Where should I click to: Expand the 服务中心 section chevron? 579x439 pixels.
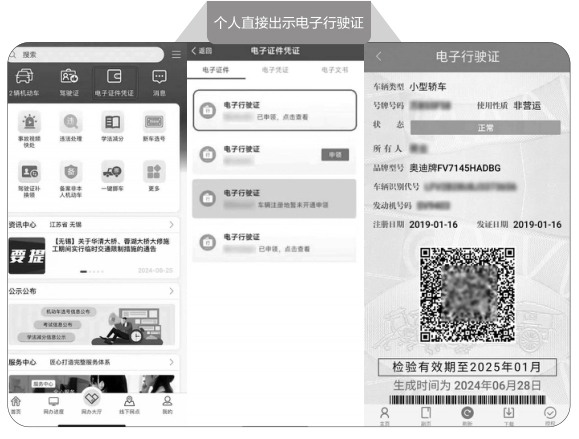point(171,362)
